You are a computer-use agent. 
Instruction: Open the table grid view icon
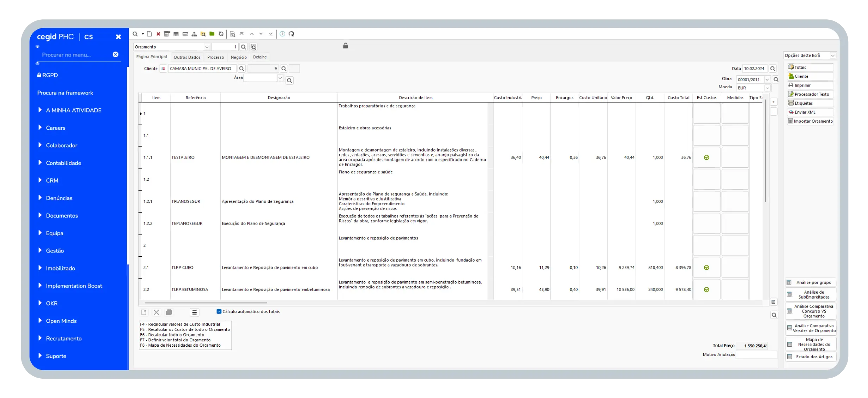click(x=176, y=34)
